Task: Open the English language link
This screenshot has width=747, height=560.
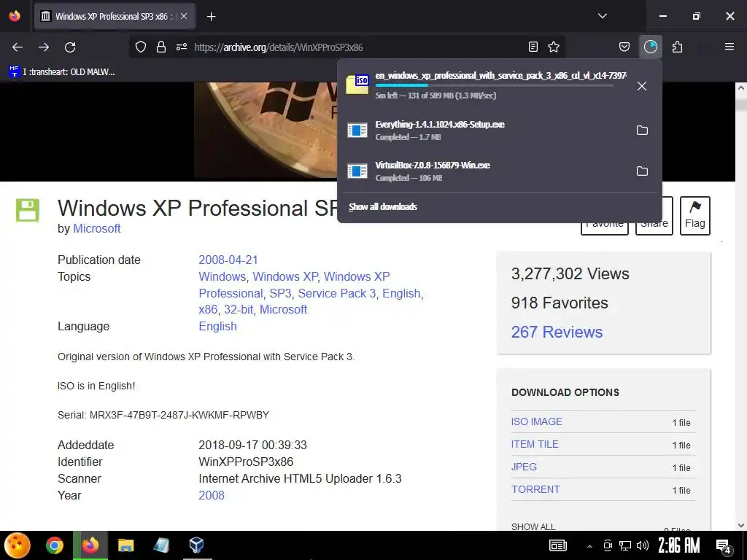Action: (217, 326)
